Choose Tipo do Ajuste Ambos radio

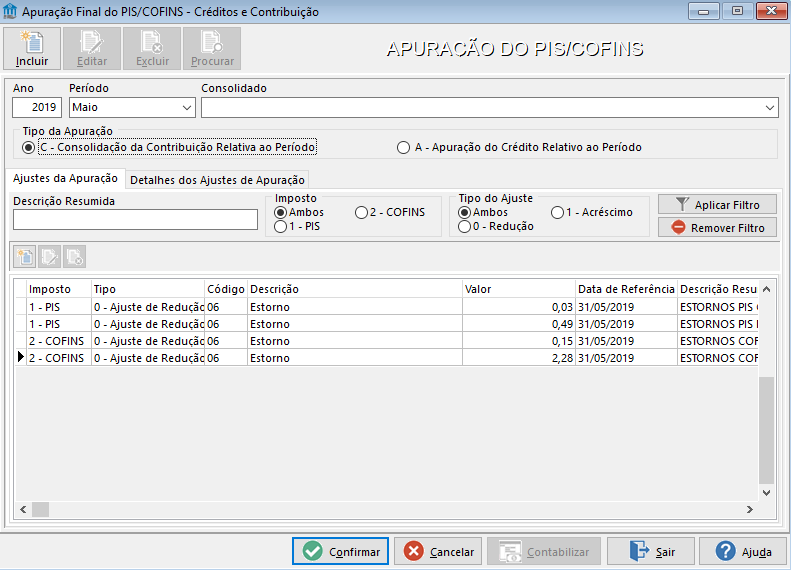464,212
